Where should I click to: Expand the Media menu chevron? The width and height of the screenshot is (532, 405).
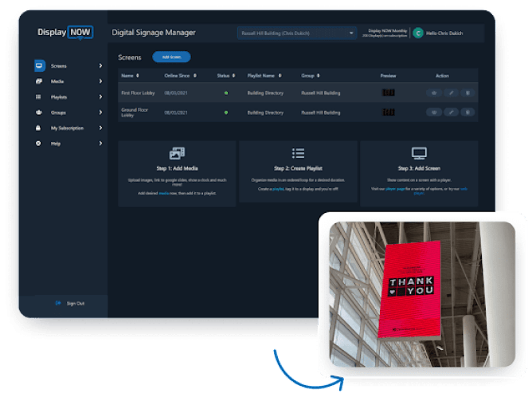coord(100,81)
